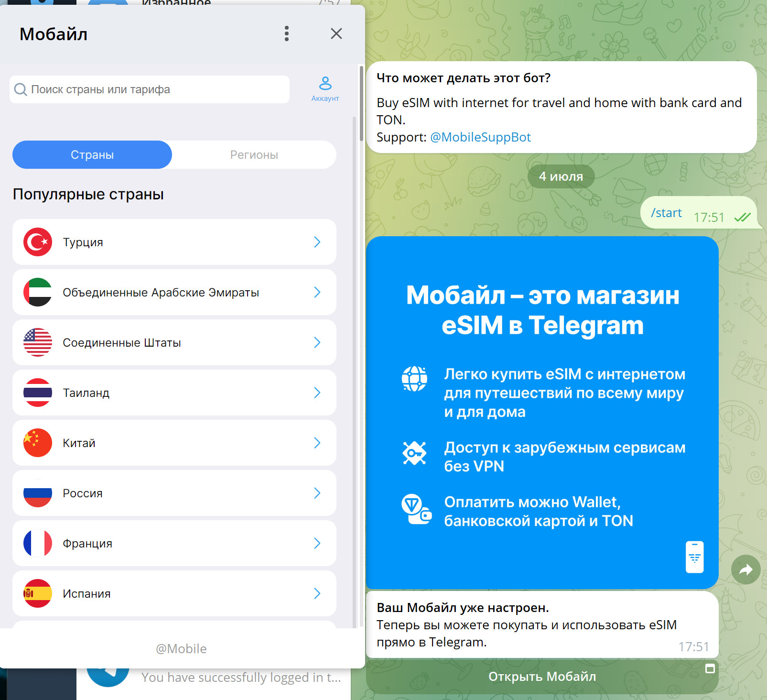Click the /start command message
767x700 pixels.
coord(666,213)
